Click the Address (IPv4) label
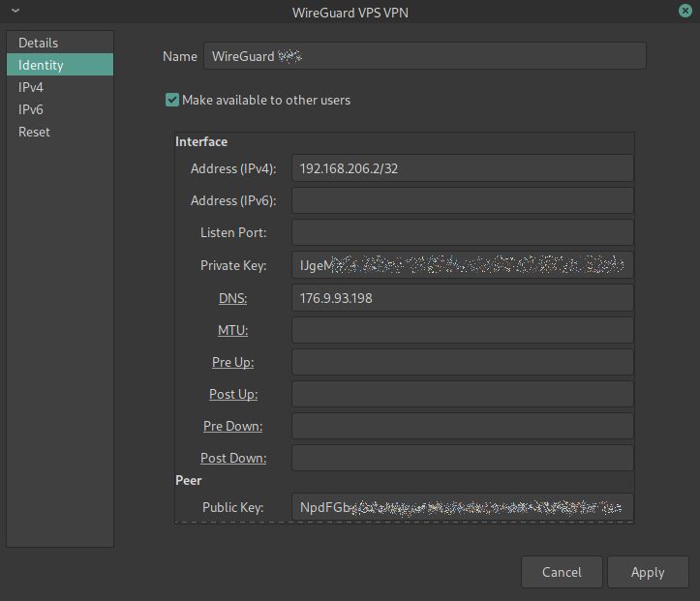The height and width of the screenshot is (601, 700). click(233, 168)
